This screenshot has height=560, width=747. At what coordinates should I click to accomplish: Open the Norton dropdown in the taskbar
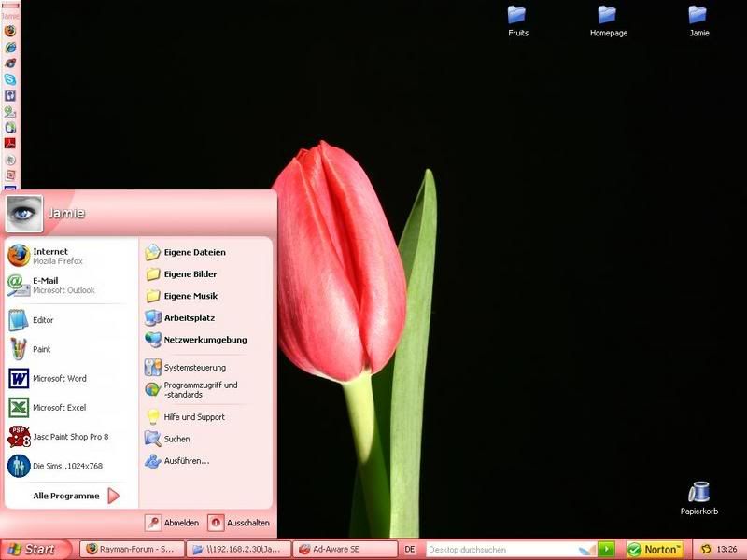tap(655, 550)
